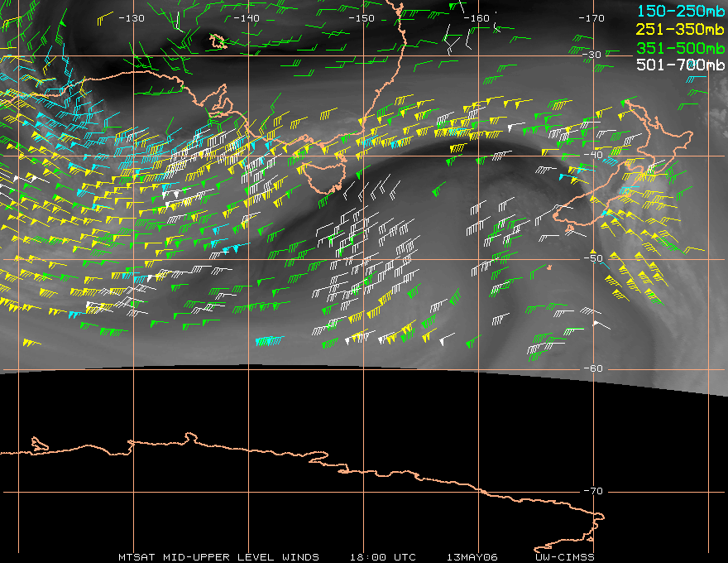Click the -40 latitude label
The image size is (728, 563).
pyautogui.click(x=593, y=155)
